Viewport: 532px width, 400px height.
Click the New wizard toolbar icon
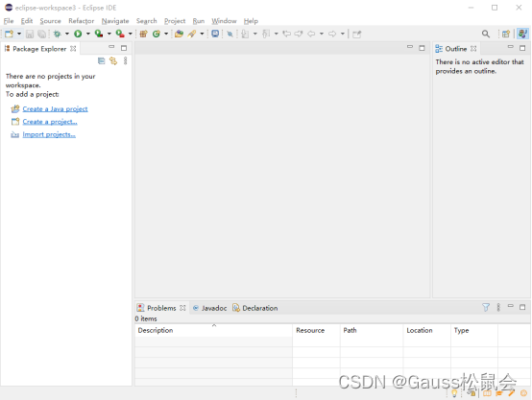pyautogui.click(x=10, y=34)
